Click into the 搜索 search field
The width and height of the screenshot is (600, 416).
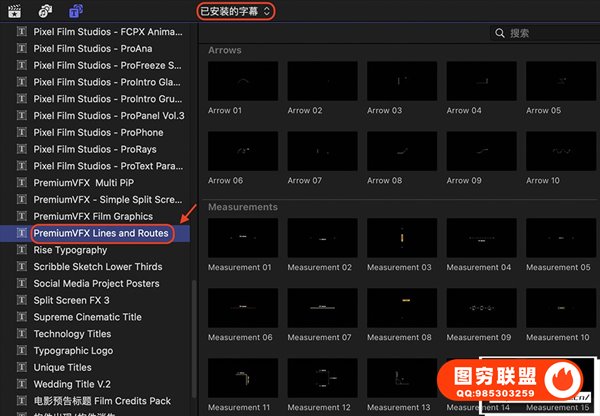[x=545, y=33]
